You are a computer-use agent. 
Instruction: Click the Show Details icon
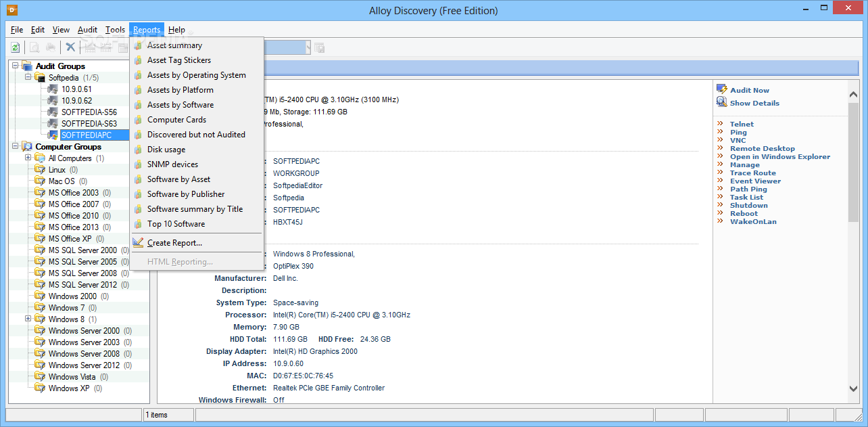[721, 103]
